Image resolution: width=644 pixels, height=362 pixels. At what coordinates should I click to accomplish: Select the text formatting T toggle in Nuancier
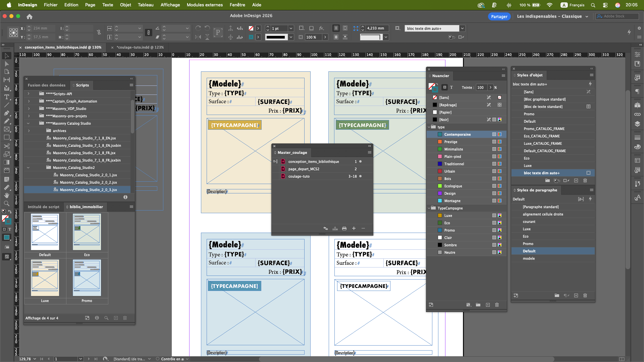click(x=451, y=87)
